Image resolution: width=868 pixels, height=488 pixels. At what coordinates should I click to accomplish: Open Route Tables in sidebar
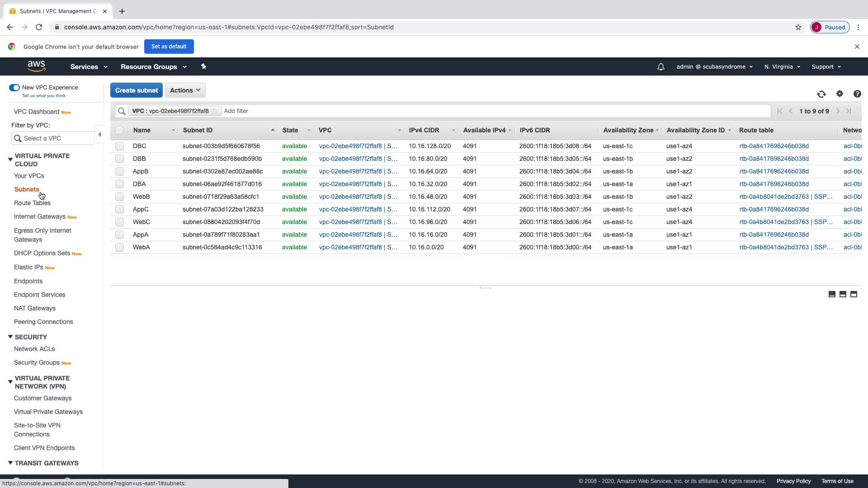tap(32, 203)
